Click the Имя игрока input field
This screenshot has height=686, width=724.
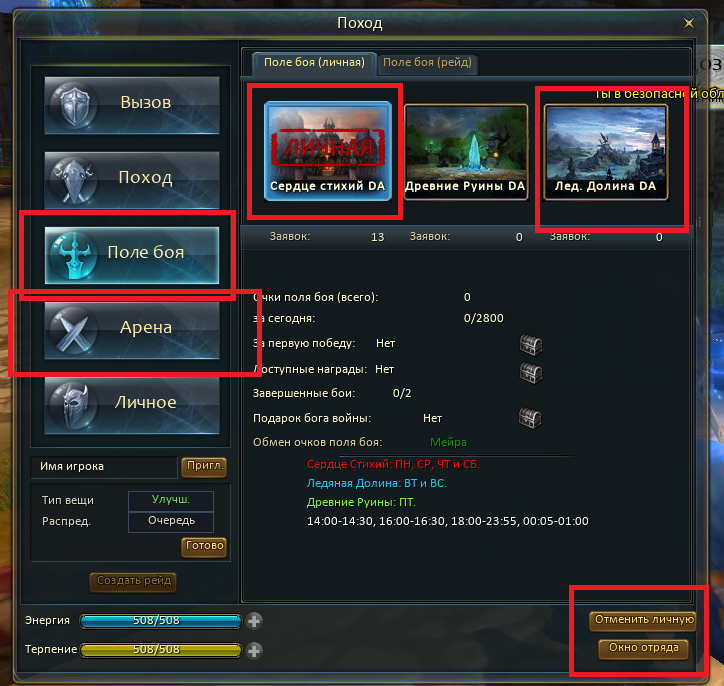[x=104, y=467]
